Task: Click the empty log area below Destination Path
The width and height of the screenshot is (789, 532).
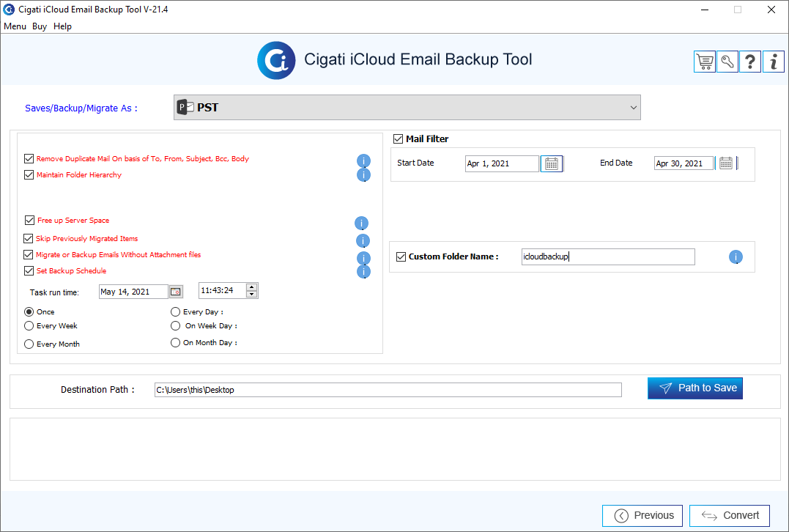Action: point(395,449)
